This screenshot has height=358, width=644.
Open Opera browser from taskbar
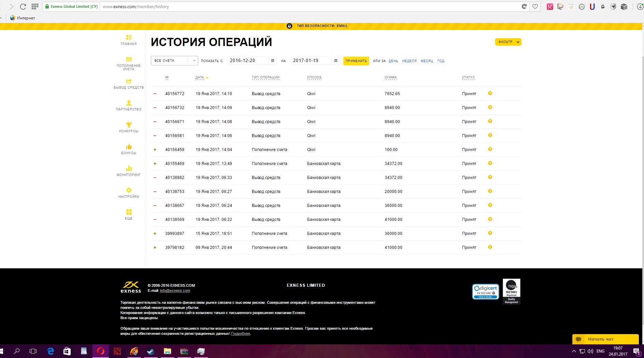(101, 351)
